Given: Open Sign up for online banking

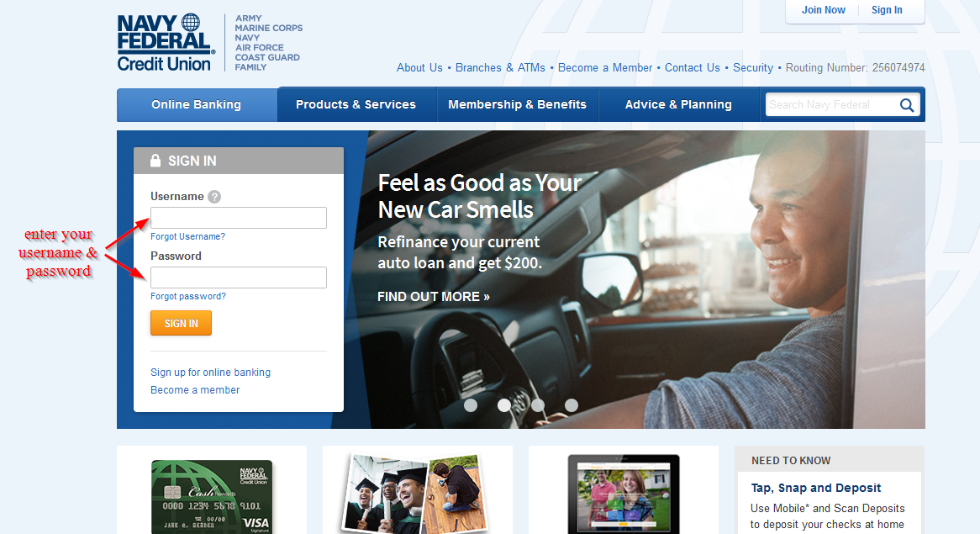Looking at the screenshot, I should click(211, 372).
